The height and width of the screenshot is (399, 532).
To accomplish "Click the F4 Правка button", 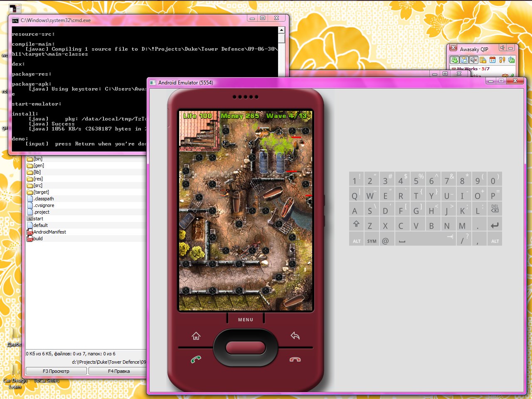I will [x=118, y=371].
